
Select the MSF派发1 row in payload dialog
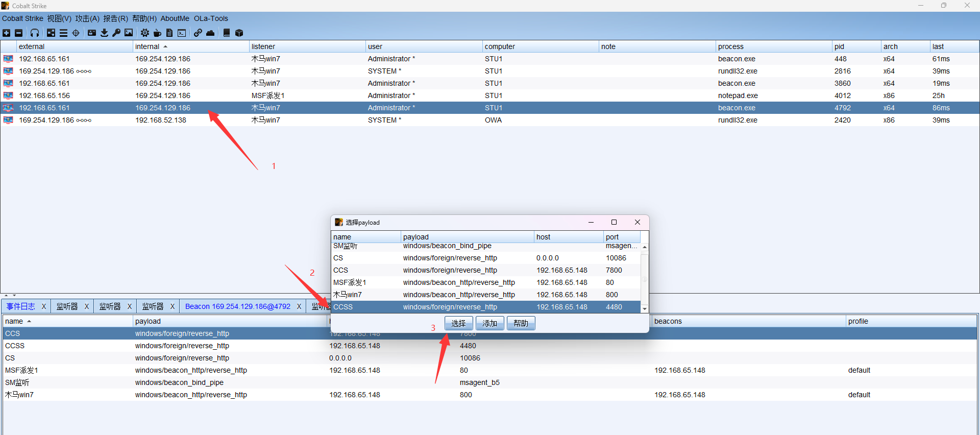[350, 282]
